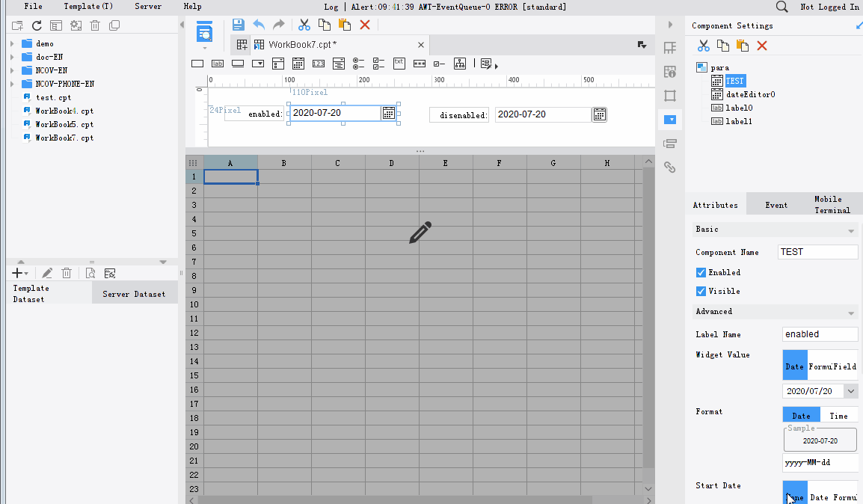Click the Search magnifier icon at top
863x504 pixels.
[781, 7]
